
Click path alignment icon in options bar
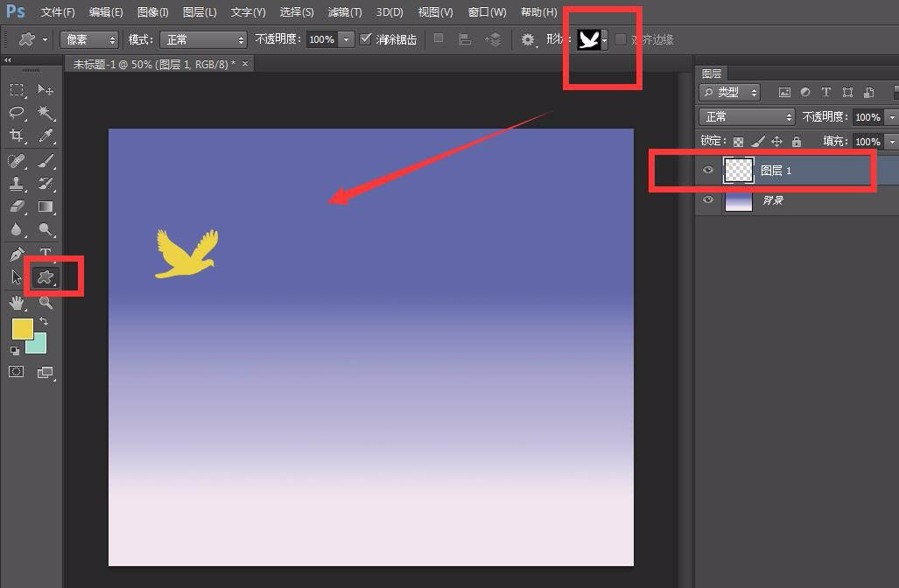(x=466, y=39)
